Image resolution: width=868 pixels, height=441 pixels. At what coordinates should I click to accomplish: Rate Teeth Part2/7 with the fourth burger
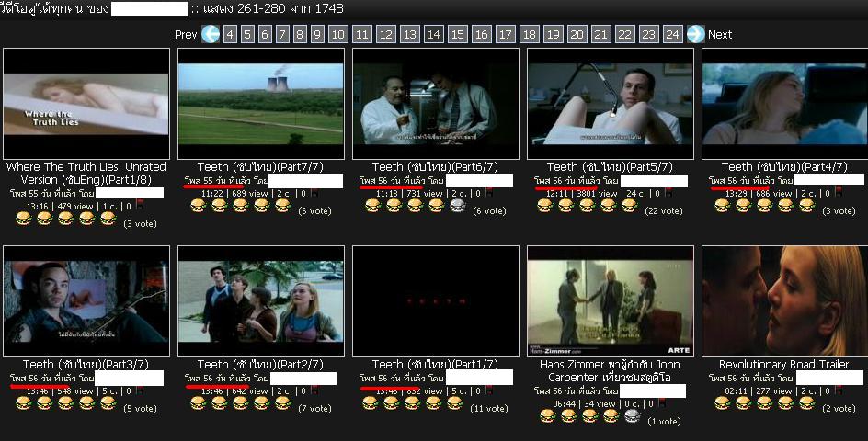pos(261,403)
